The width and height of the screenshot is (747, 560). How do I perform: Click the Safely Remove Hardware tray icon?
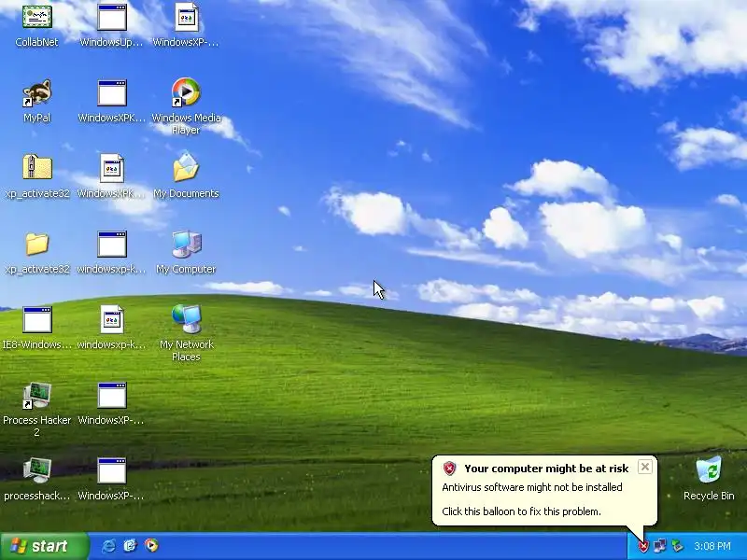[676, 546]
